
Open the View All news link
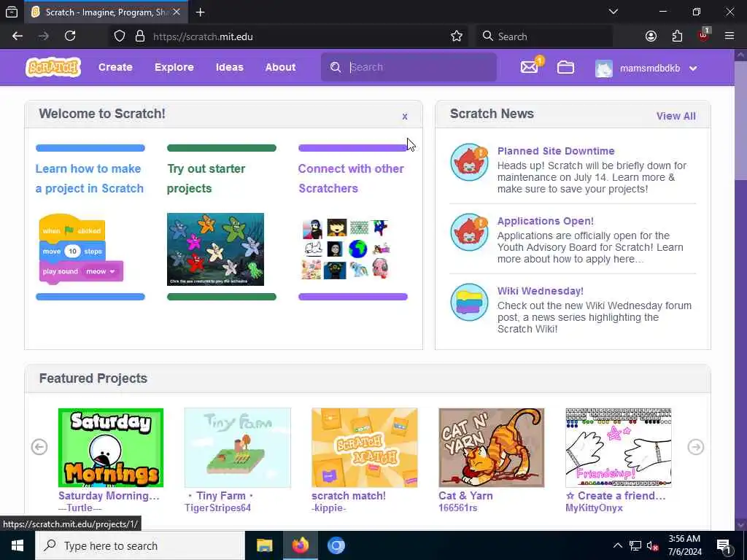click(676, 116)
